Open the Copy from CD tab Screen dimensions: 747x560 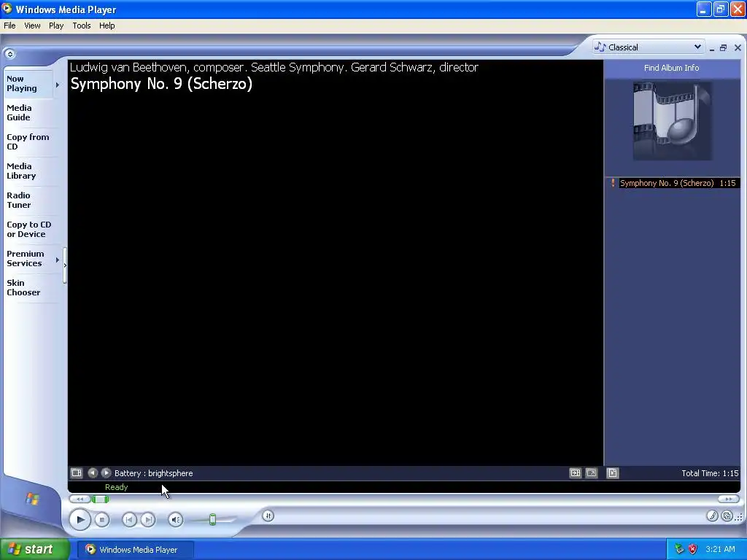click(28, 142)
